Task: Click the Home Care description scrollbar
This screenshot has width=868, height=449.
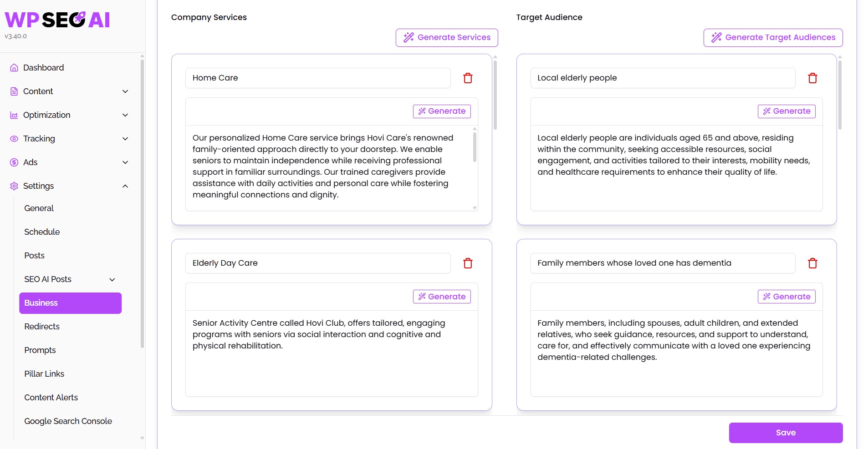Action: pos(475,146)
